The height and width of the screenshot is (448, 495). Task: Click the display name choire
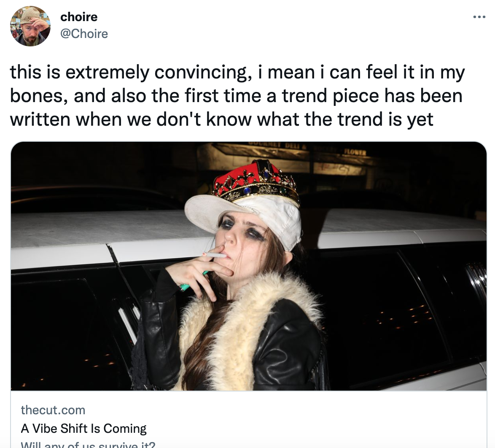coord(78,17)
